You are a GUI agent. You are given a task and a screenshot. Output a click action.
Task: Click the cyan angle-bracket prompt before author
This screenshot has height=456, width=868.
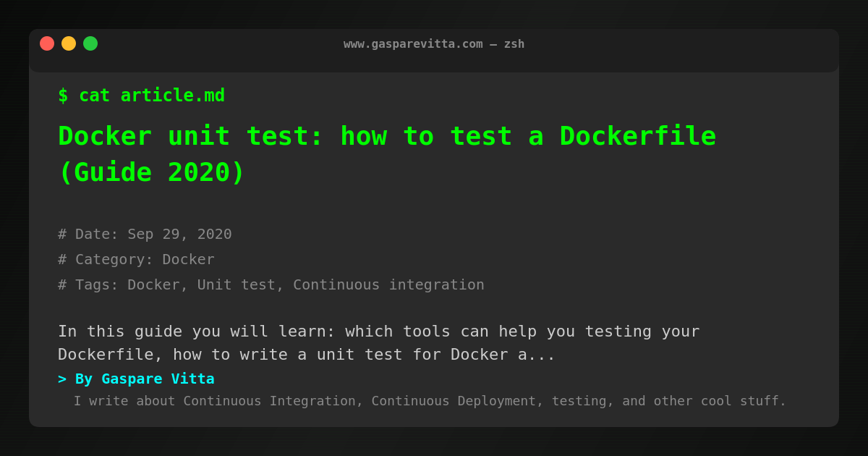62,379
